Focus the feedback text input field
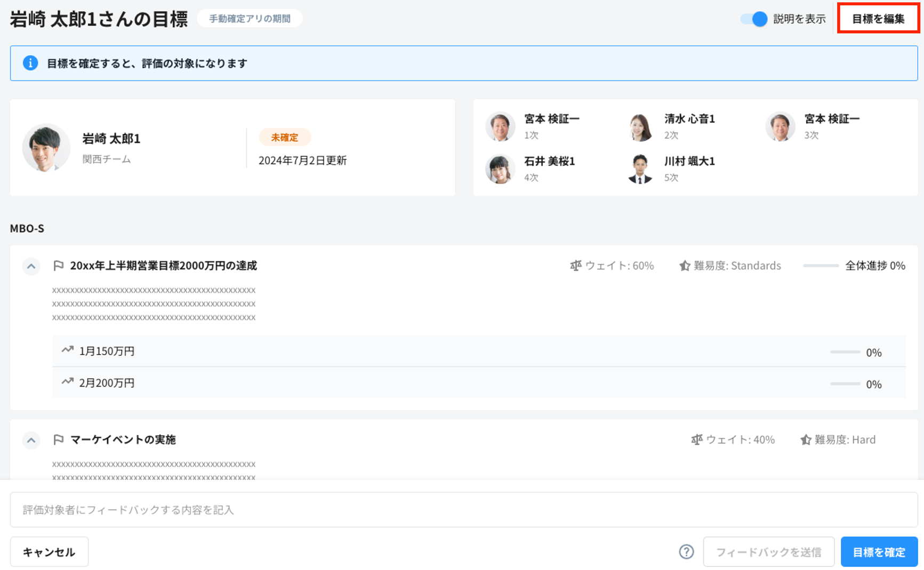This screenshot has height=570, width=924. tap(463, 510)
